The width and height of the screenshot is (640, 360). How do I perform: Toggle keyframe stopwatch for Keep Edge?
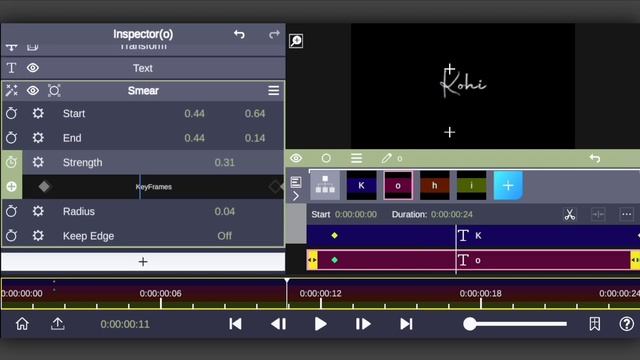pyautogui.click(x=11, y=236)
